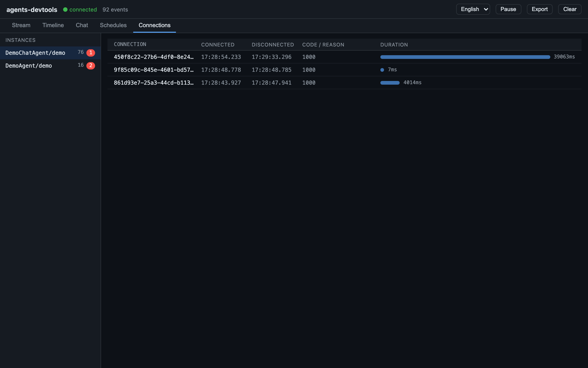Click the connected status label
This screenshot has height=368, width=588.
pyautogui.click(x=83, y=9)
